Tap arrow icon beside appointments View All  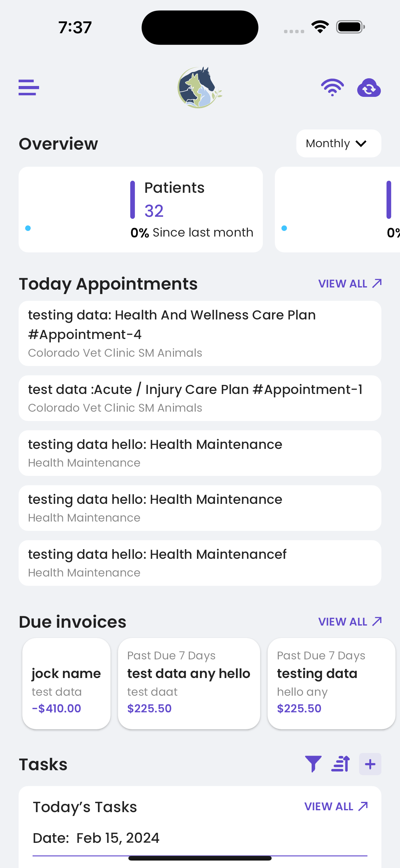(x=377, y=283)
